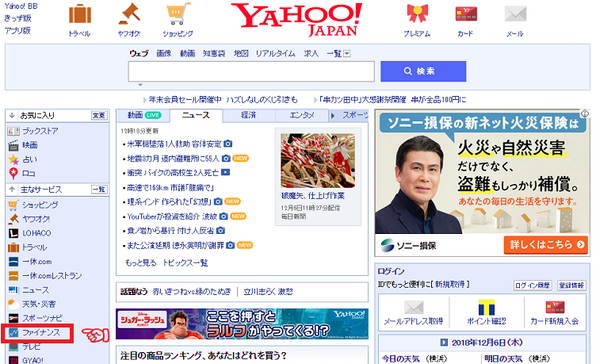Open the Yahoo! BB link at top left
Viewport: 600px width, 364px height.
[21, 6]
